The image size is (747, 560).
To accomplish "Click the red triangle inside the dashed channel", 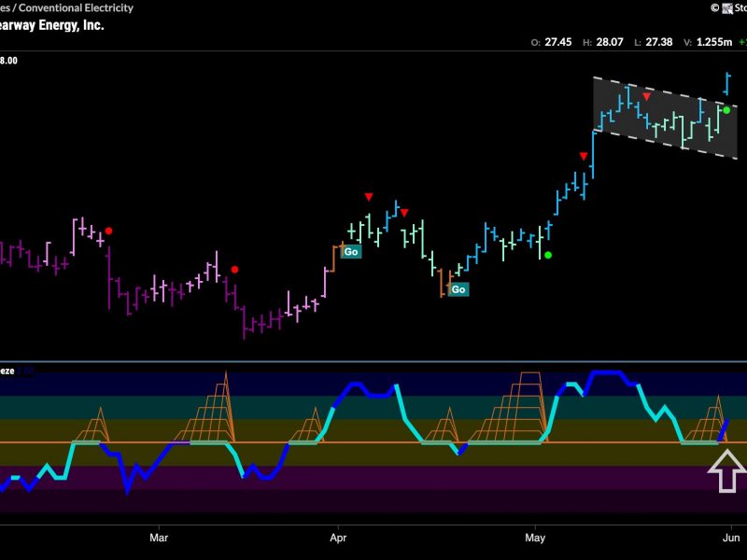I will [646, 97].
